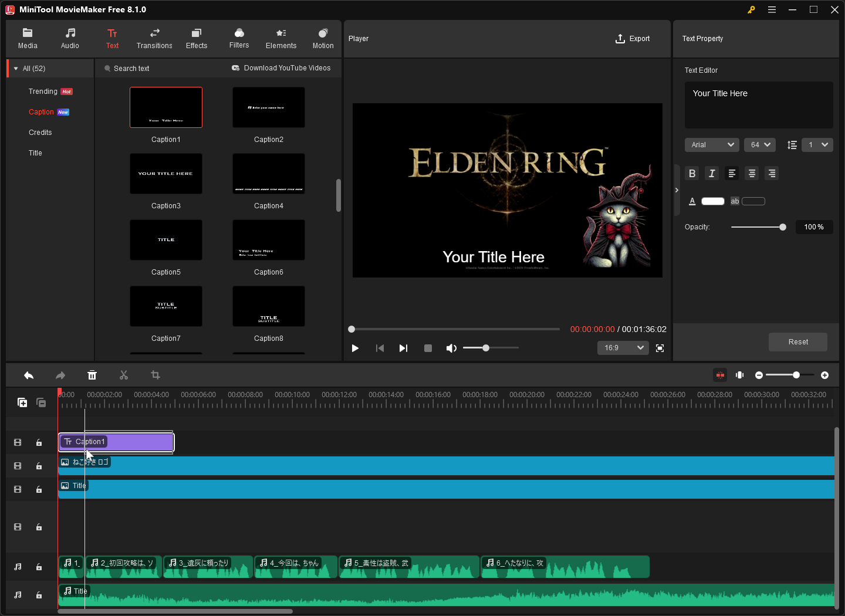Enter full screen preview
This screenshot has height=616, width=845.
[660, 348]
